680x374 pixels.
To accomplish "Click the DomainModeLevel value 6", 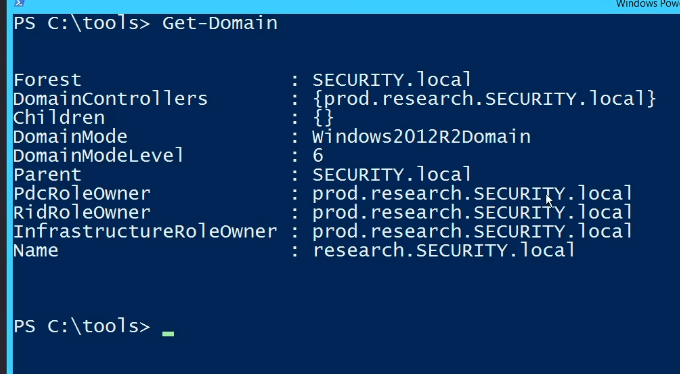I will click(318, 155).
